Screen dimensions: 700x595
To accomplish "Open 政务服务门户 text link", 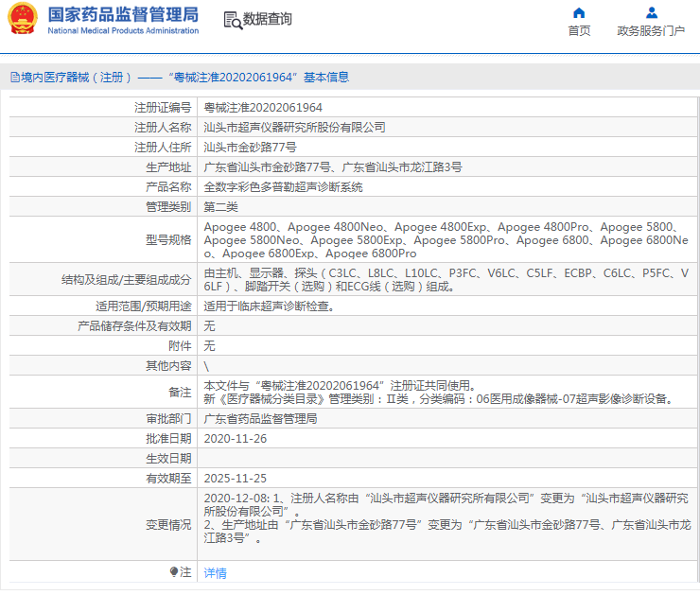I will (x=651, y=31).
